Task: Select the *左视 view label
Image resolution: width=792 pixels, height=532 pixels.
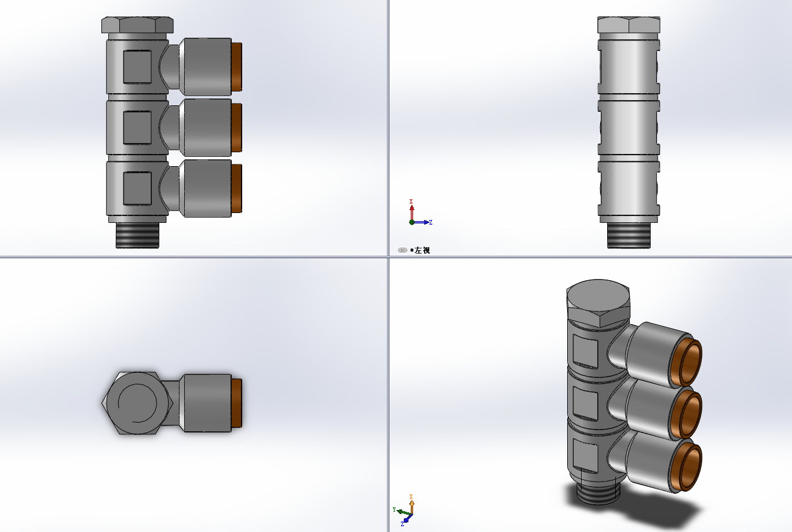Action: point(420,250)
